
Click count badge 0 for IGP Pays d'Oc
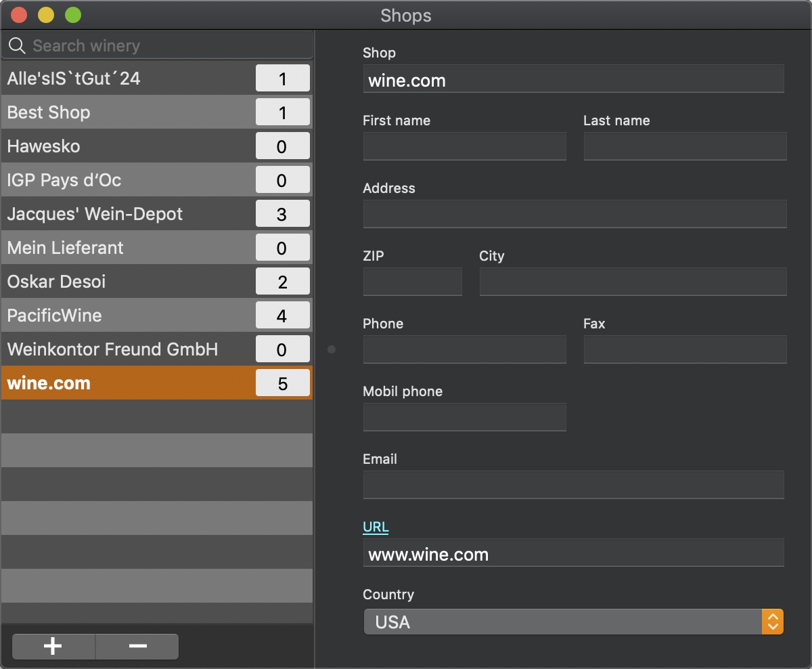tap(283, 180)
